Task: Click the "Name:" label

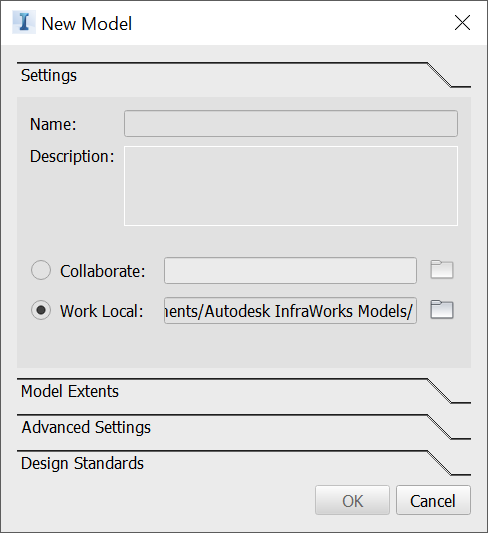Action: 53,124
